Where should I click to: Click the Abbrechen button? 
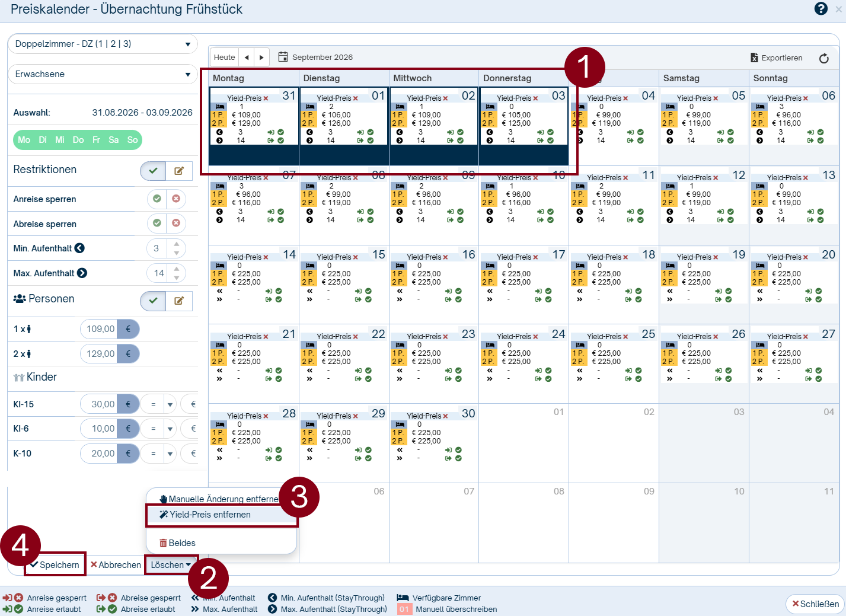tap(116, 565)
